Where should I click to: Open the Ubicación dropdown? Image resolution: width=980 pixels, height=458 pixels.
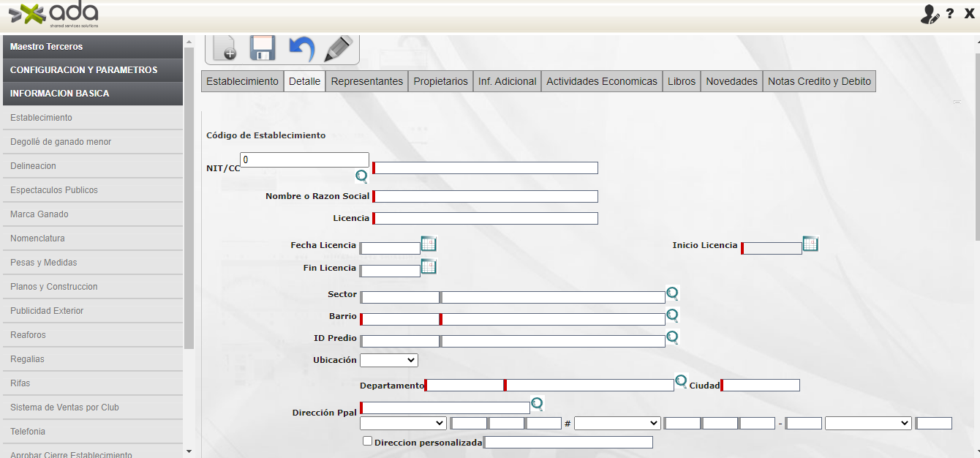pos(389,361)
